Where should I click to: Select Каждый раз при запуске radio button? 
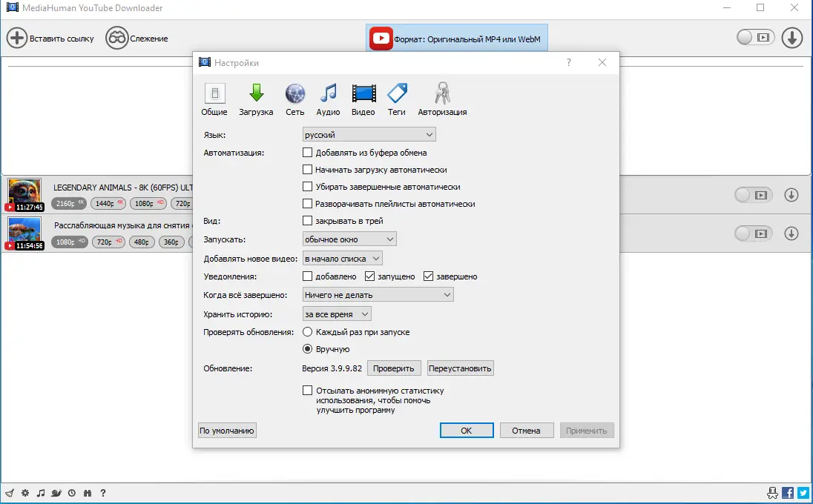307,332
